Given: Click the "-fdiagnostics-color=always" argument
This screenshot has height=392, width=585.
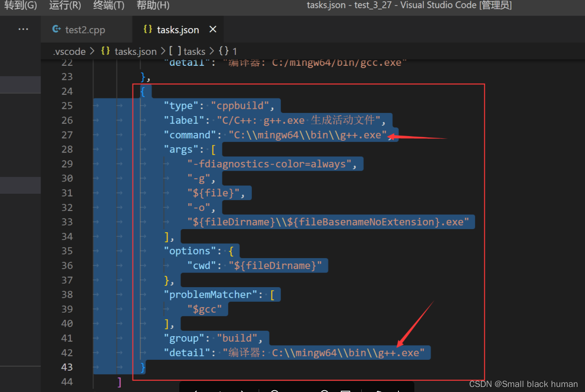Looking at the screenshot, I should (269, 164).
